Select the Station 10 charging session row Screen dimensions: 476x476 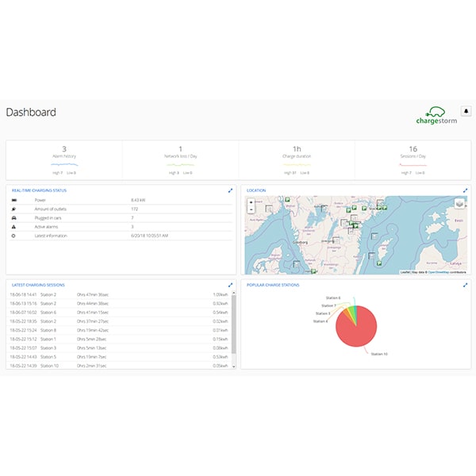(x=119, y=366)
